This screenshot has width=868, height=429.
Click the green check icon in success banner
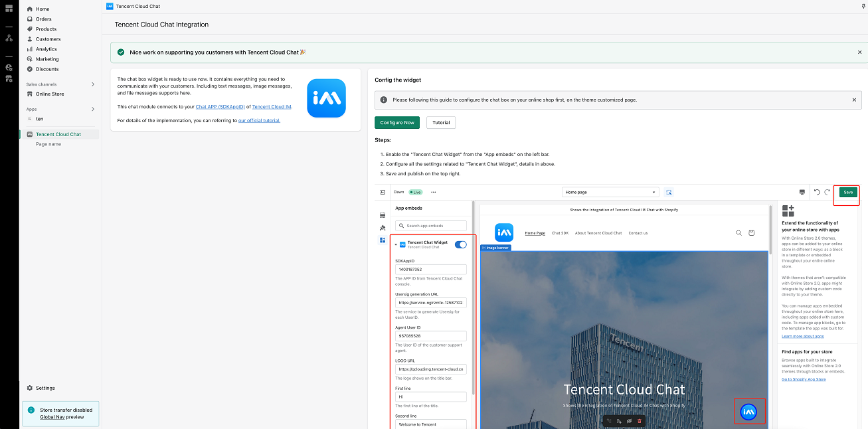(120, 52)
